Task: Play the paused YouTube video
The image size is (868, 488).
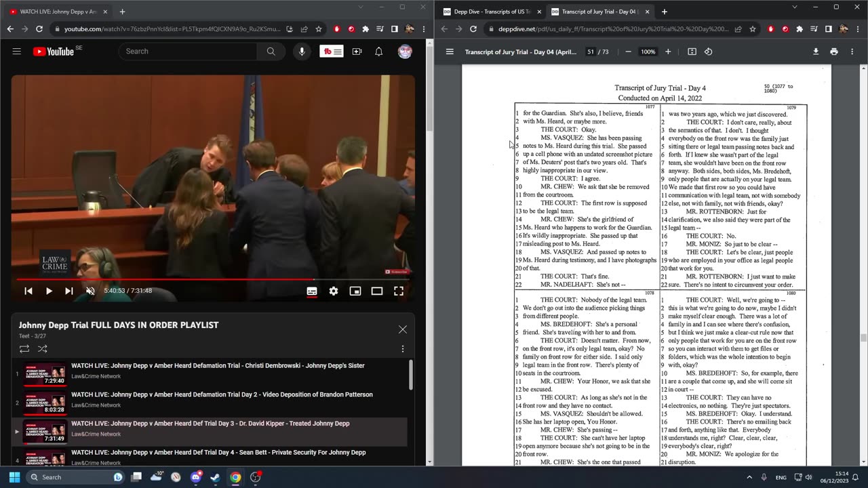Action: pyautogui.click(x=49, y=291)
